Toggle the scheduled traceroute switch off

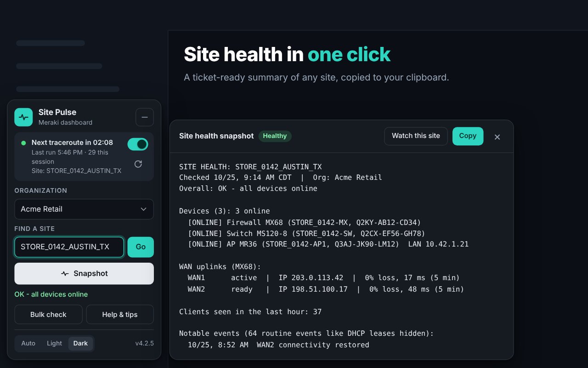click(x=138, y=144)
